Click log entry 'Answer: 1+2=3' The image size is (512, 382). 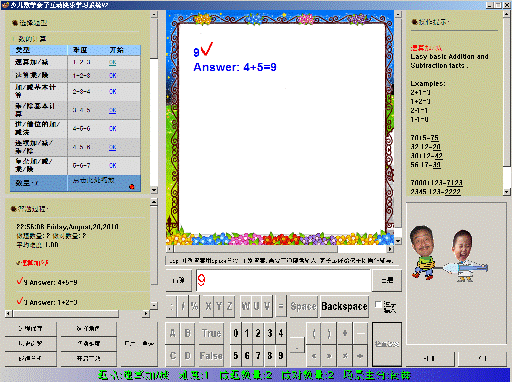tap(53, 302)
